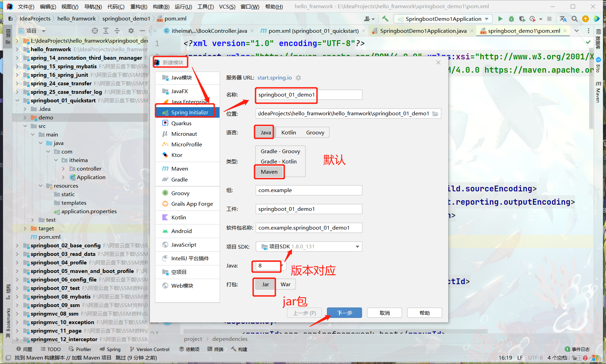
Task: Choose Maven project type
Action: point(269,172)
